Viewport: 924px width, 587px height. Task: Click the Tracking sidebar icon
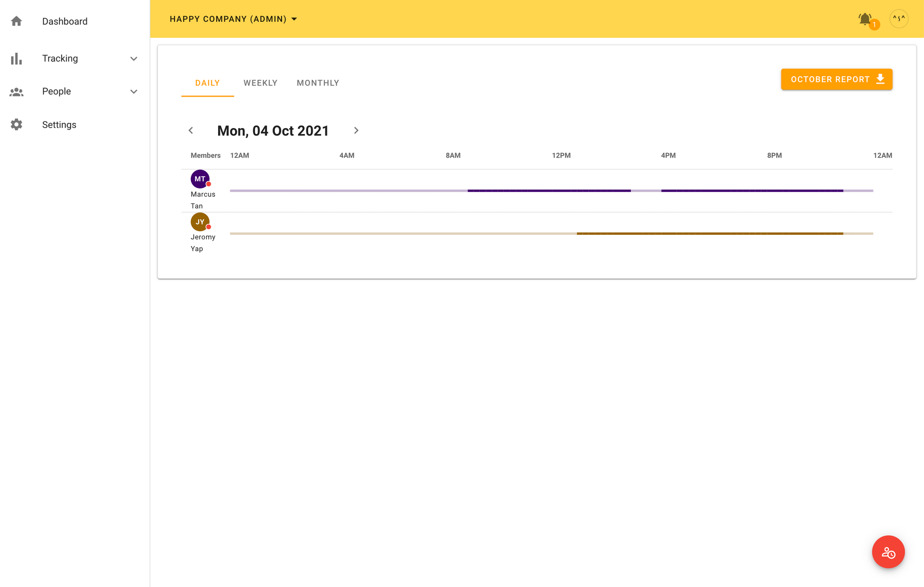point(18,58)
